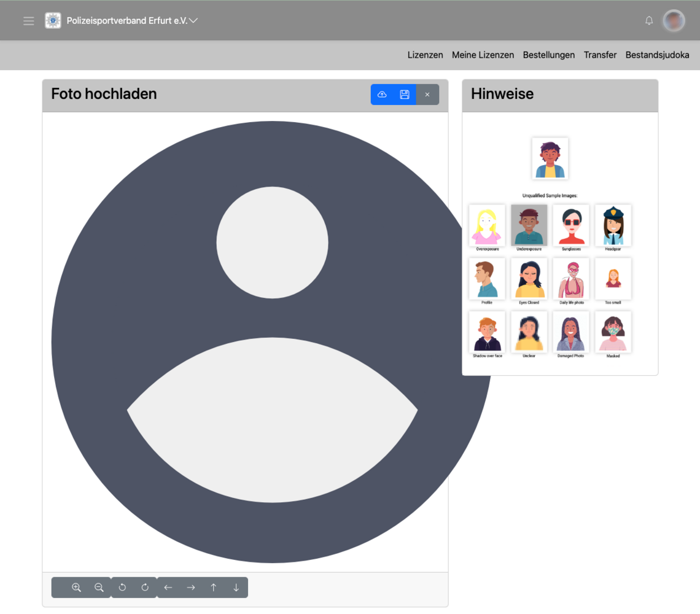
Task: Rotate photo counterclockwise
Action: (122, 588)
